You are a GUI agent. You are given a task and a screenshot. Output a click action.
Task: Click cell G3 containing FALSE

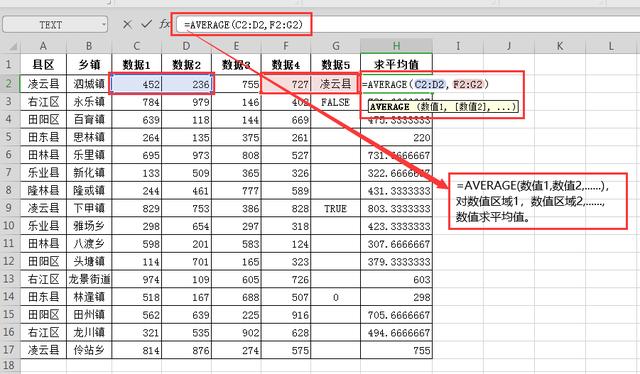336,102
